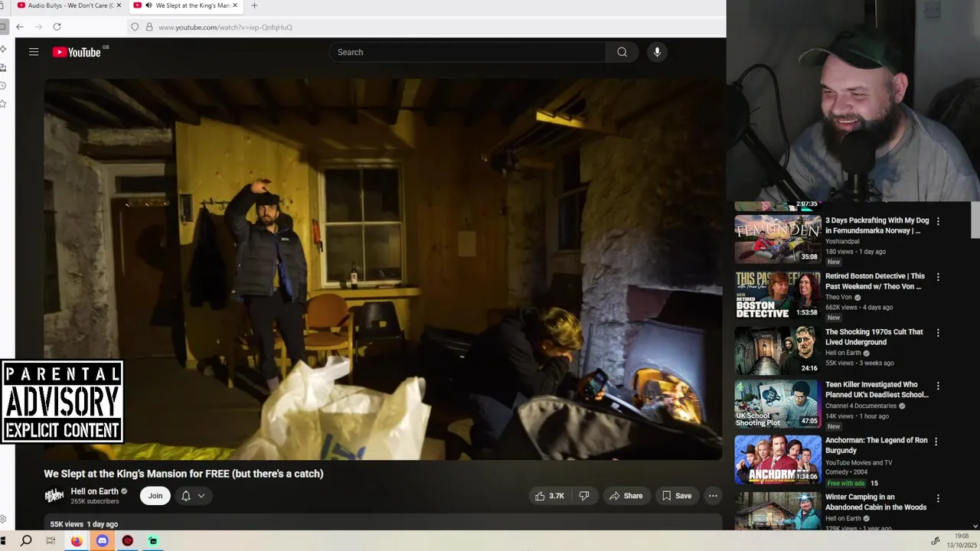Viewport: 980px width, 551px height.
Task: Go back with browser back arrow
Action: pyautogui.click(x=20, y=27)
